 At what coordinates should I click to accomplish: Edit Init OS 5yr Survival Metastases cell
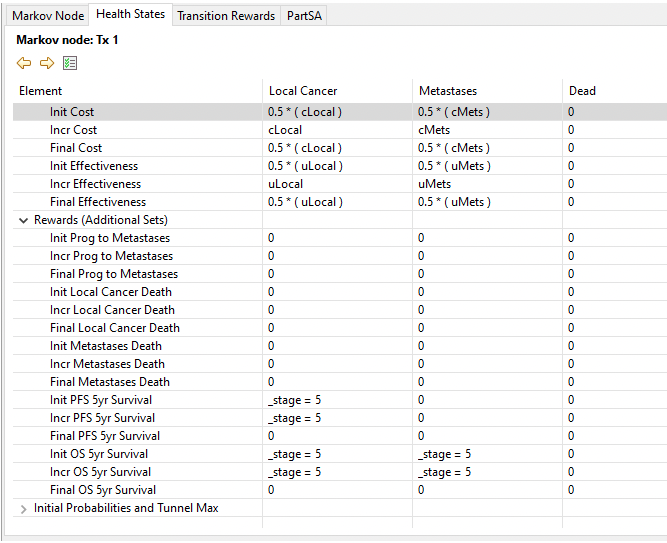[487, 454]
